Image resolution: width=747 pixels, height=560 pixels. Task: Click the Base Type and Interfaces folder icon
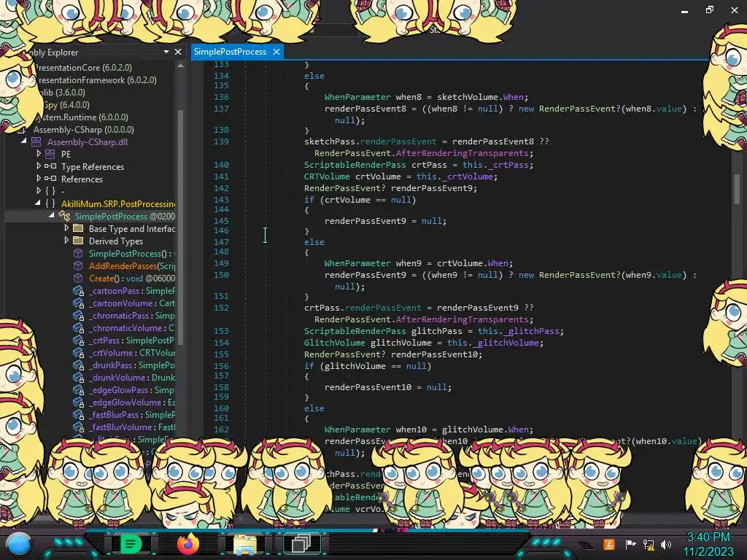pyautogui.click(x=77, y=228)
